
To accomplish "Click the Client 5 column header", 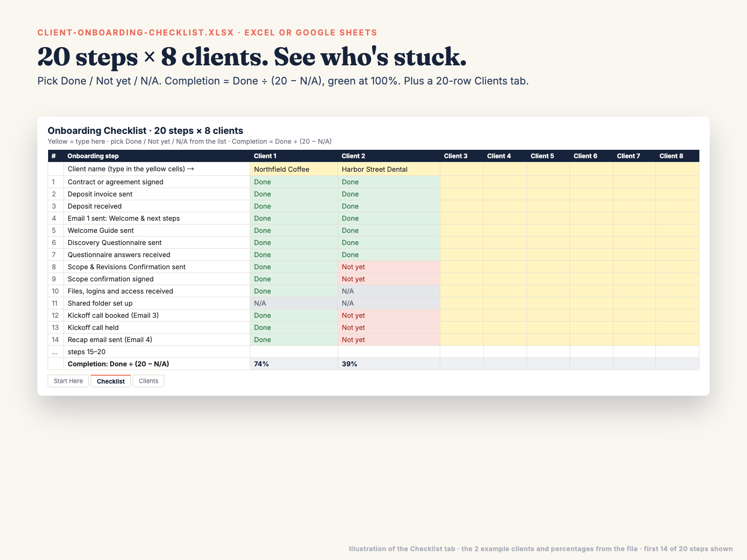I will click(549, 156).
